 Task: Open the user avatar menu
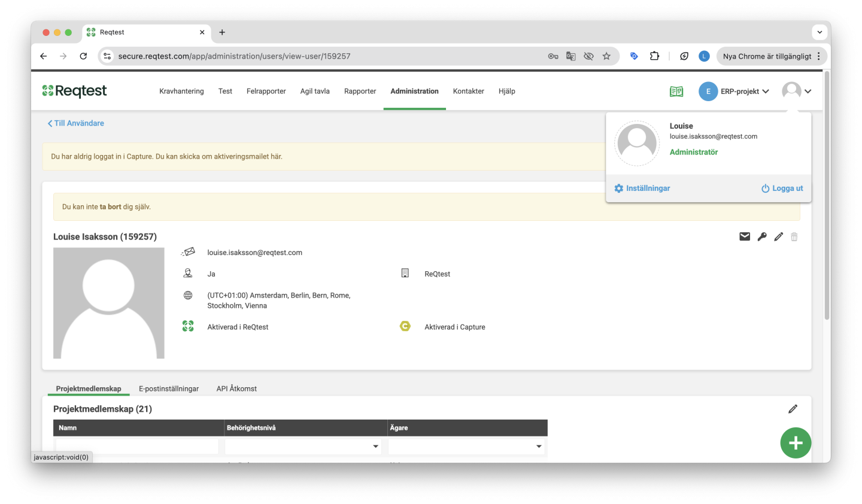click(x=797, y=91)
